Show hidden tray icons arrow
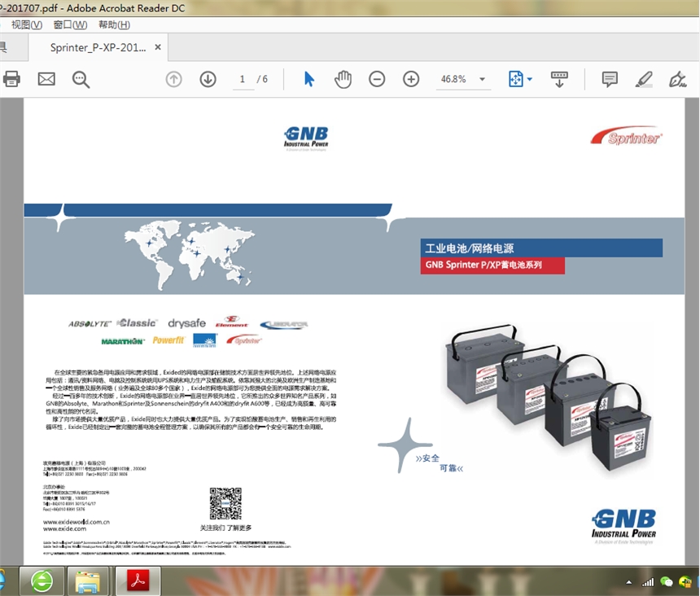 pos(628,581)
